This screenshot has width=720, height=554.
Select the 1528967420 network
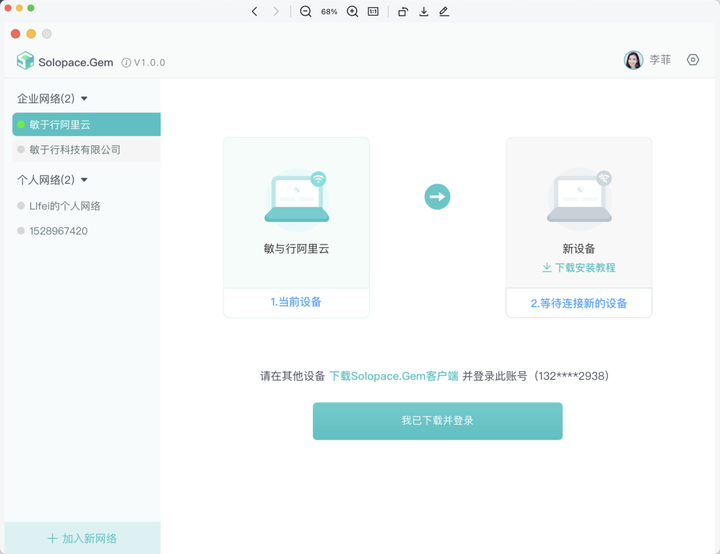click(x=58, y=231)
